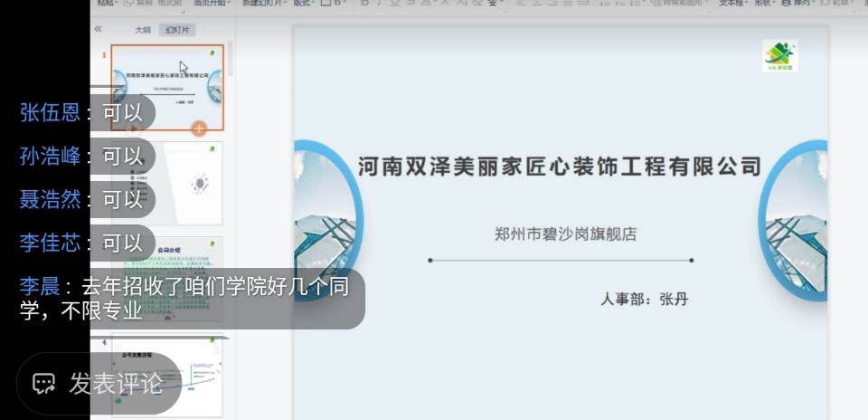Collapse the slide panel with double-chevron icon
The image size is (868, 420).
98,29
